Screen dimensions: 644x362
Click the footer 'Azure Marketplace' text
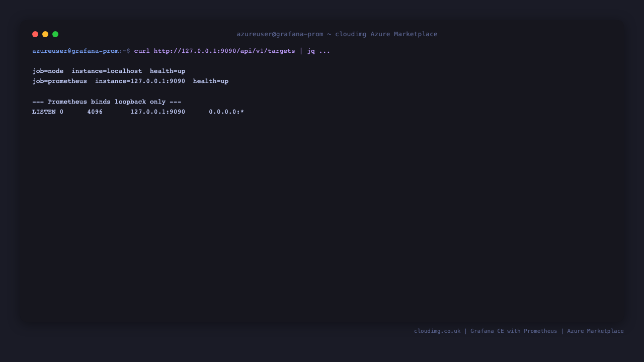click(595, 331)
